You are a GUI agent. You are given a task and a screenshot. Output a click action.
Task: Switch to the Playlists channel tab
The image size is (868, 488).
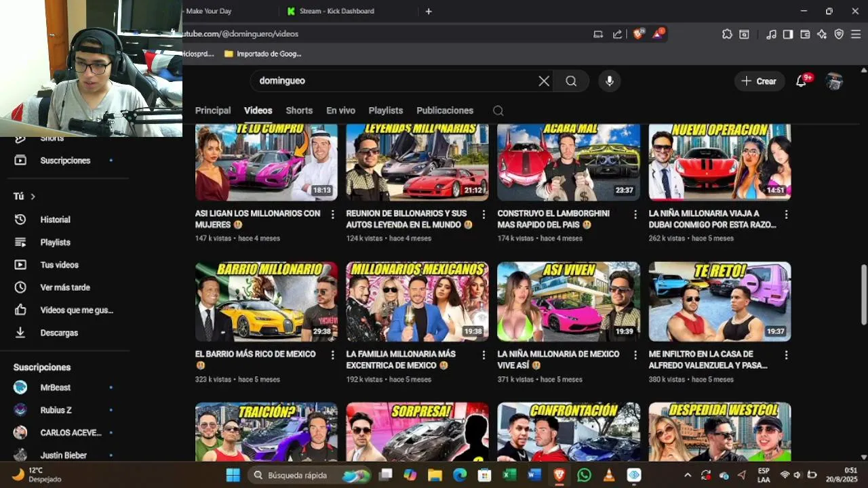click(386, 110)
